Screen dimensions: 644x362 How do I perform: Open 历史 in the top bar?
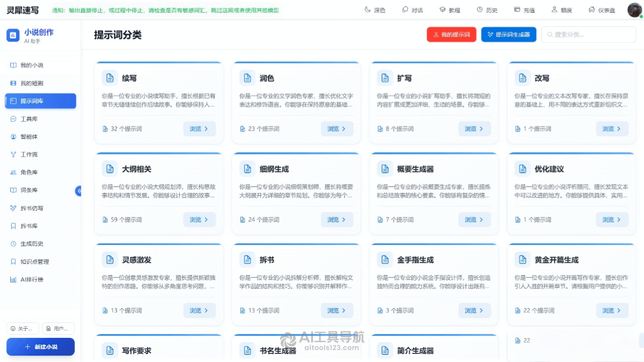487,10
